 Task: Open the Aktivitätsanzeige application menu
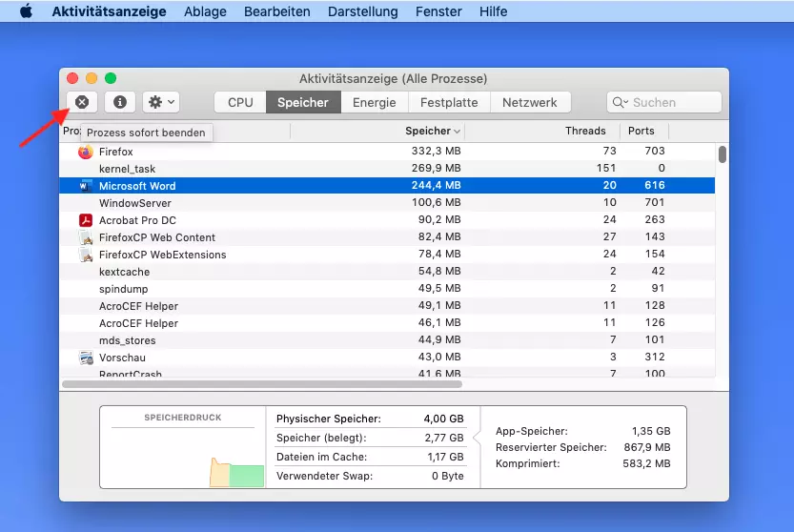click(x=109, y=11)
